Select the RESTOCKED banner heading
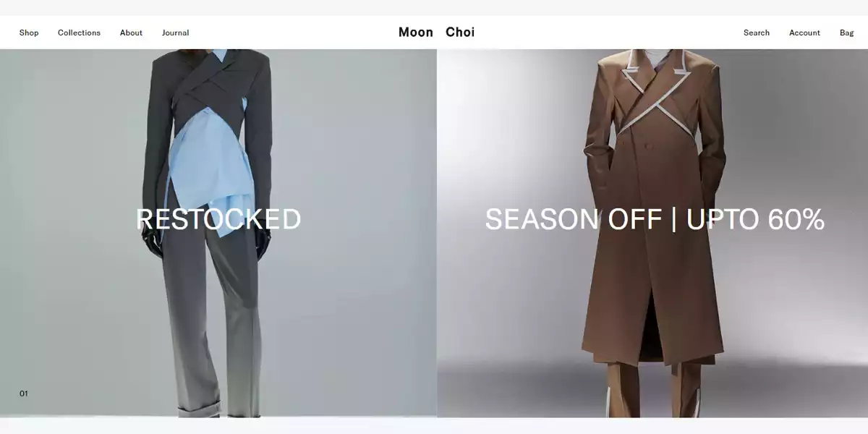868x434 pixels. click(218, 219)
